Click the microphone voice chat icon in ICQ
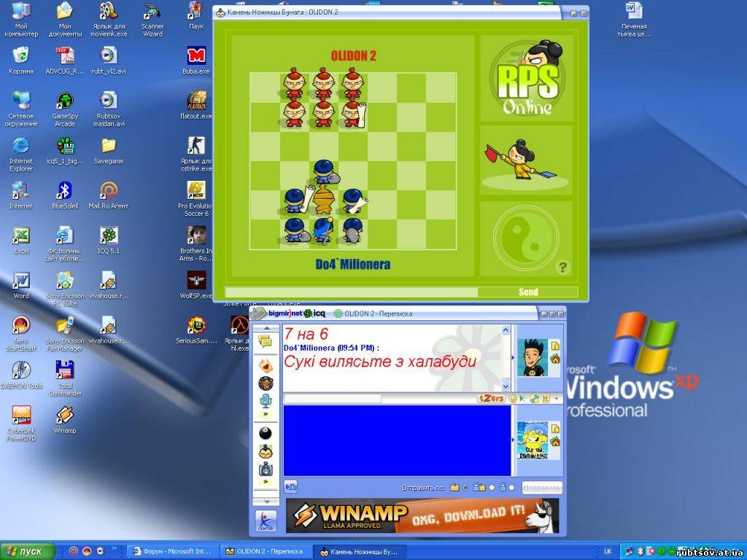Viewport: 747px width, 560px height. (x=266, y=401)
